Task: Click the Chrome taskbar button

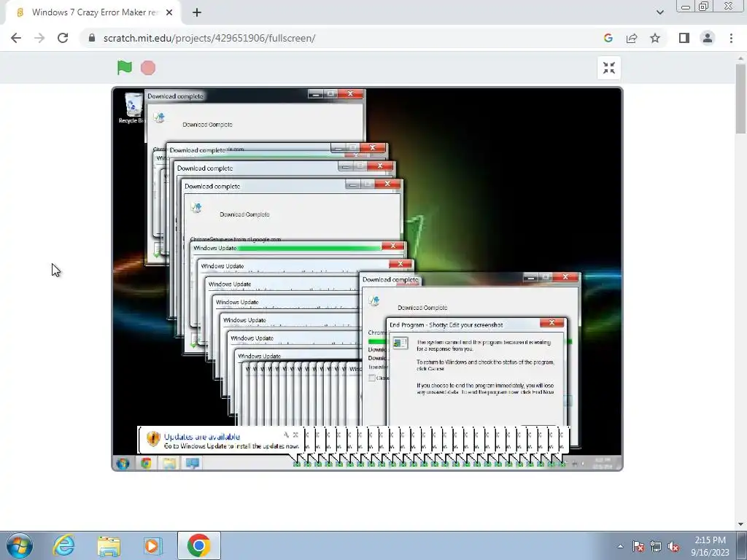Action: pos(198,545)
